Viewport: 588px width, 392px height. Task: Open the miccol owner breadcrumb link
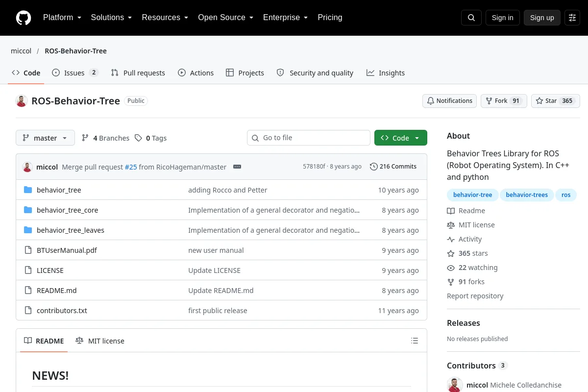(x=21, y=51)
